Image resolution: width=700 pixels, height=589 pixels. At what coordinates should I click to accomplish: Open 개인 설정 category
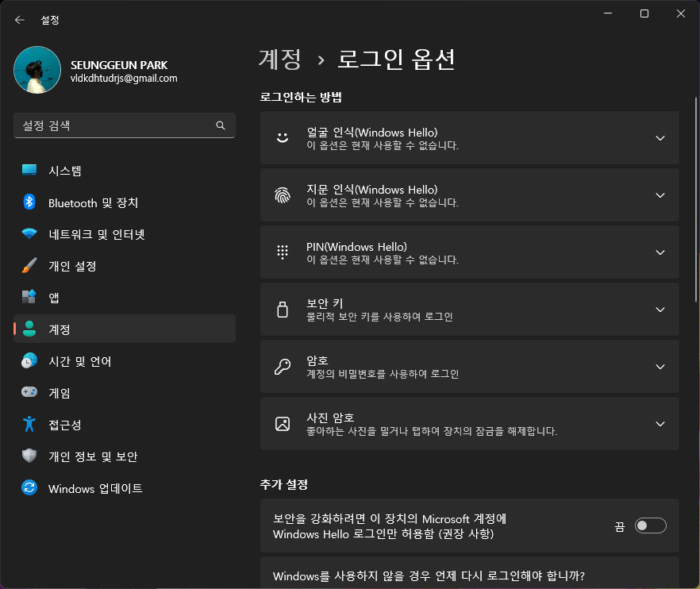(125, 266)
